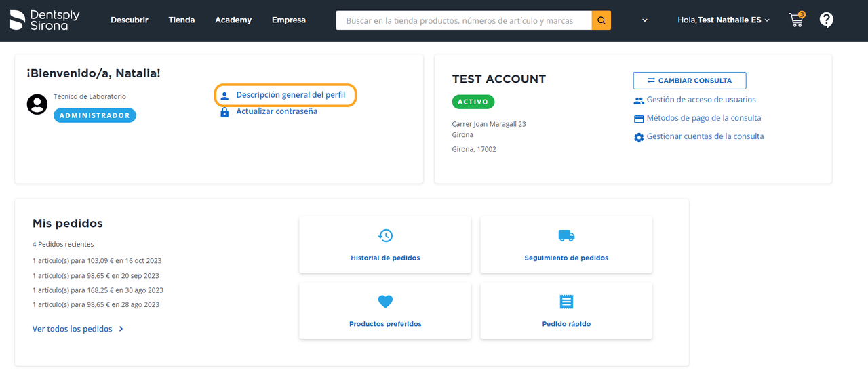Click into the product search field
This screenshot has width=868, height=379.
464,20
